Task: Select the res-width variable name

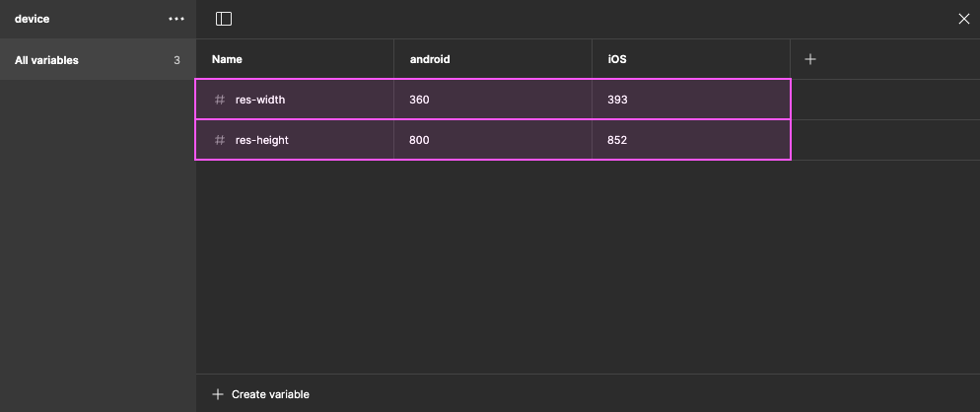Action: [260, 100]
